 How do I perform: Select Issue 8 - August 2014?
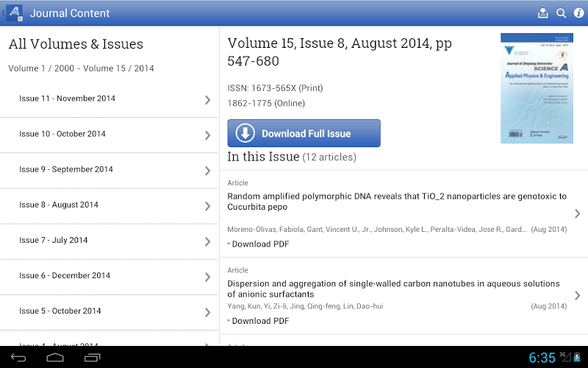59,205
